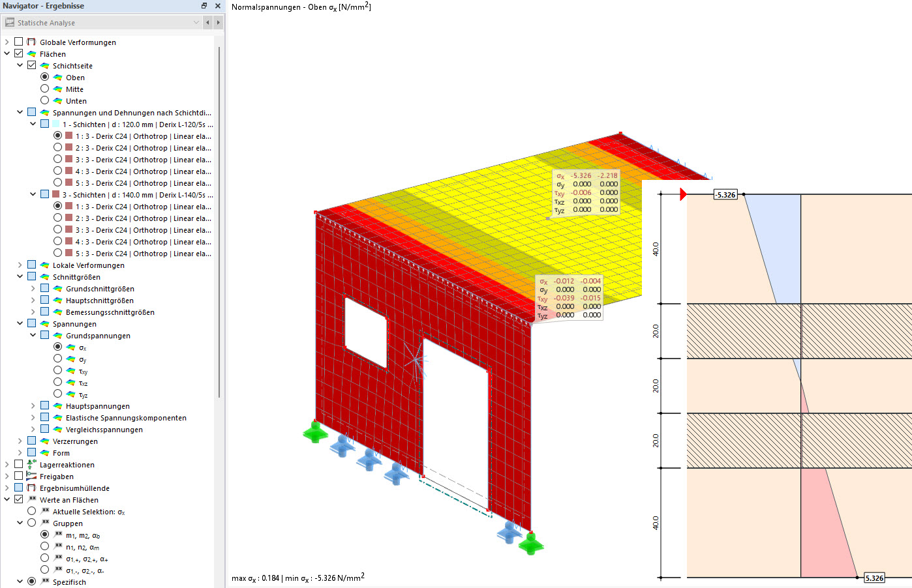Screen dimensions: 912x588
Task: Select the Mitte layer side radio button
Action: [x=44, y=89]
